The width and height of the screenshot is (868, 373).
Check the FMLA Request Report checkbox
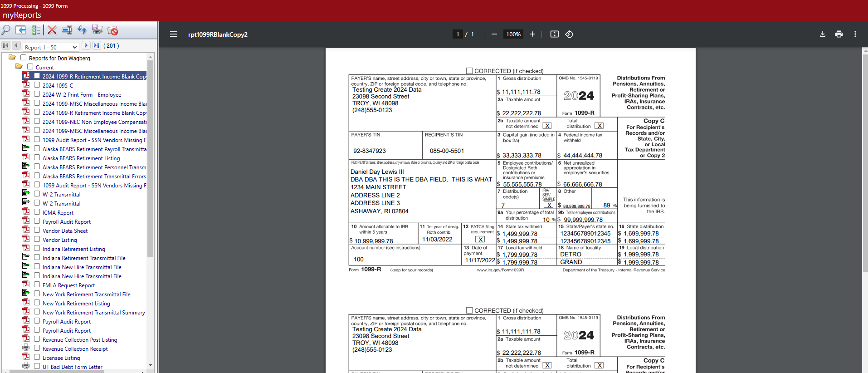37,285
